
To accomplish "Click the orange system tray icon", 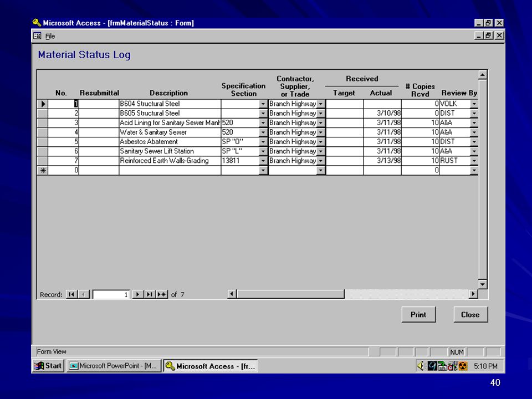I will click(x=463, y=366).
